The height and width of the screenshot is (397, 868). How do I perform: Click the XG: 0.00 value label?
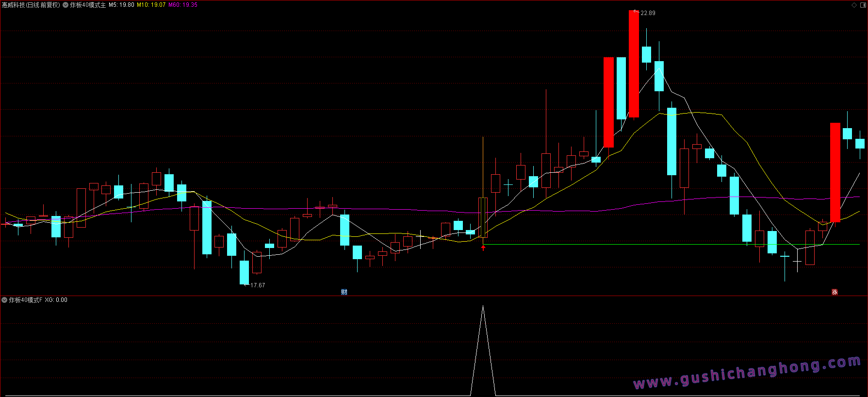[x=56, y=300]
